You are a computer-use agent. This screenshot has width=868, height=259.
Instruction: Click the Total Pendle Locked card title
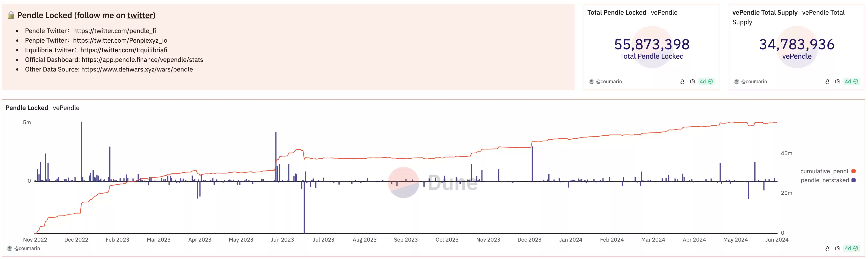[x=617, y=12]
